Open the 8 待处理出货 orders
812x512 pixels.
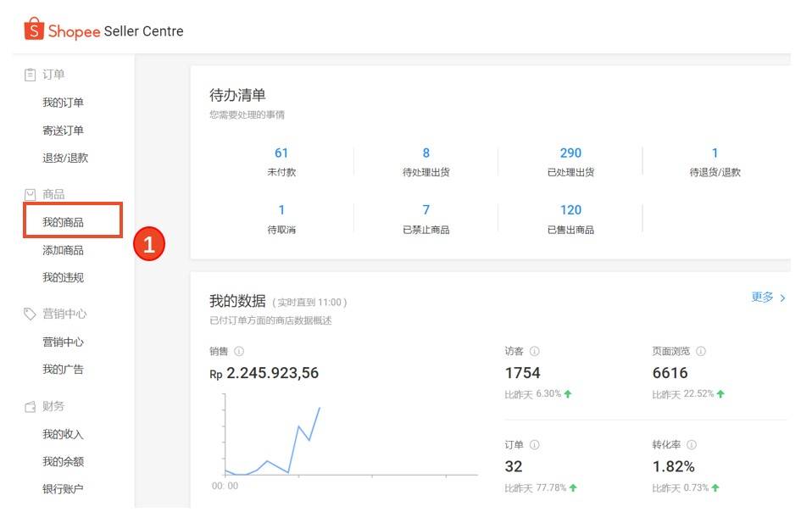click(425, 161)
